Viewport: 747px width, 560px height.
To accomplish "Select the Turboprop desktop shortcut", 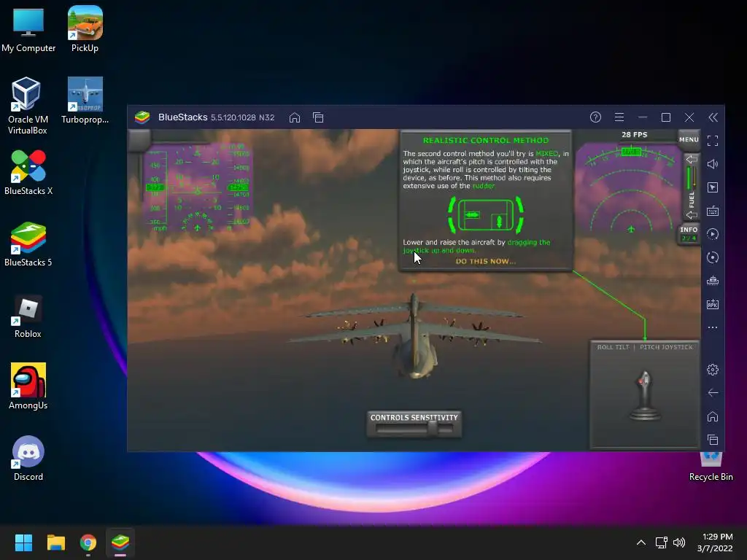I will pyautogui.click(x=85, y=101).
